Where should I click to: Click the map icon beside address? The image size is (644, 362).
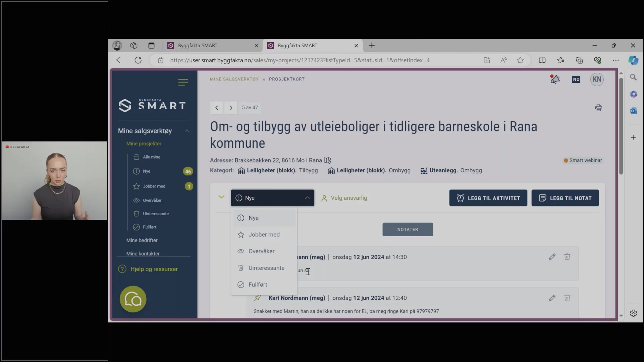[x=328, y=161]
